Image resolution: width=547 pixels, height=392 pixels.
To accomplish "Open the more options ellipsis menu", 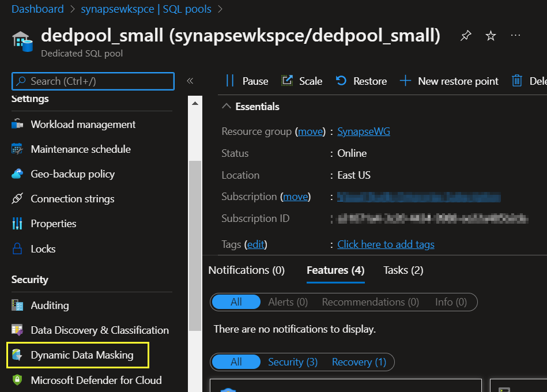I will click(x=515, y=35).
